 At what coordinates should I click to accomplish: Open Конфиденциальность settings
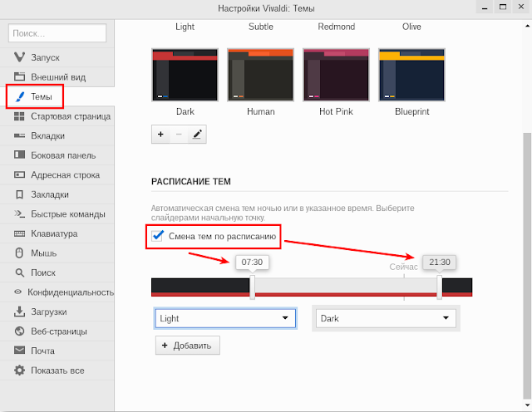tap(57, 292)
